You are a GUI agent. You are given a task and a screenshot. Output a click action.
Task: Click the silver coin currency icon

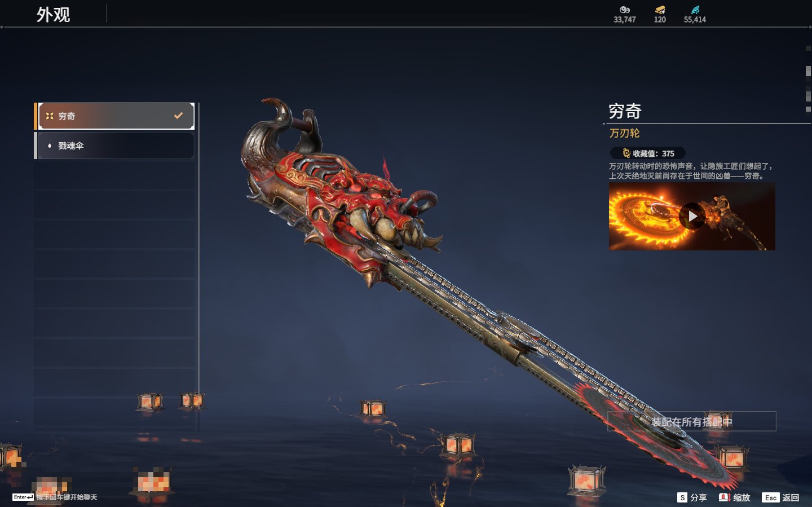624,10
